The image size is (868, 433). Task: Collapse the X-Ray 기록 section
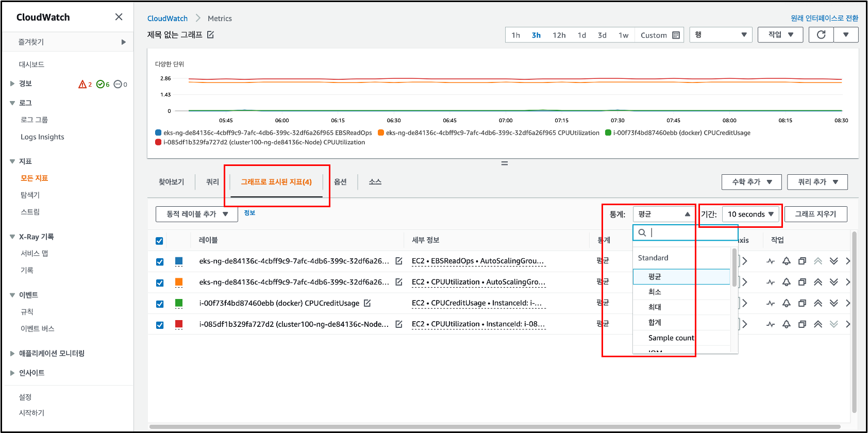[x=12, y=237]
